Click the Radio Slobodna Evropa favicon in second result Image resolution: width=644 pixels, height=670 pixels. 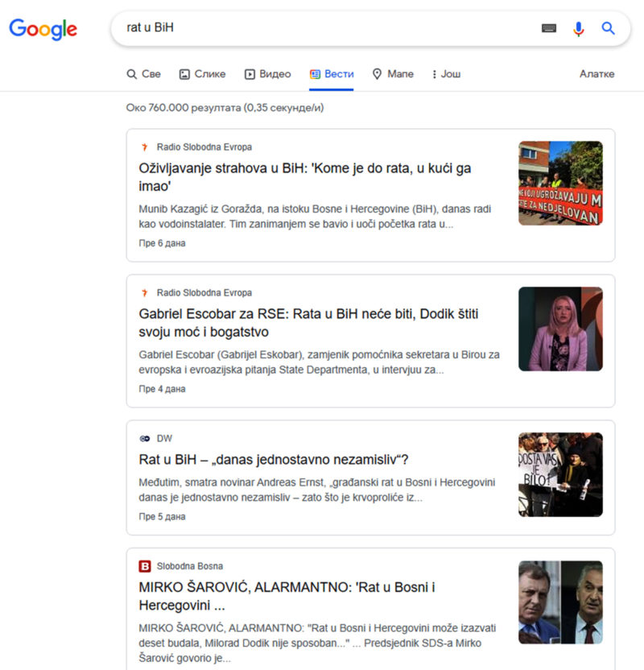145,292
